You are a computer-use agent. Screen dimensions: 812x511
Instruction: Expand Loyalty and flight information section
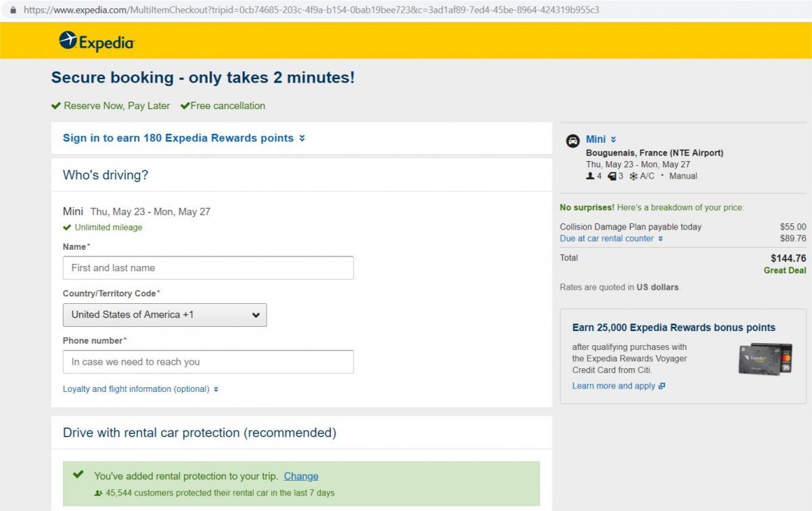click(141, 389)
